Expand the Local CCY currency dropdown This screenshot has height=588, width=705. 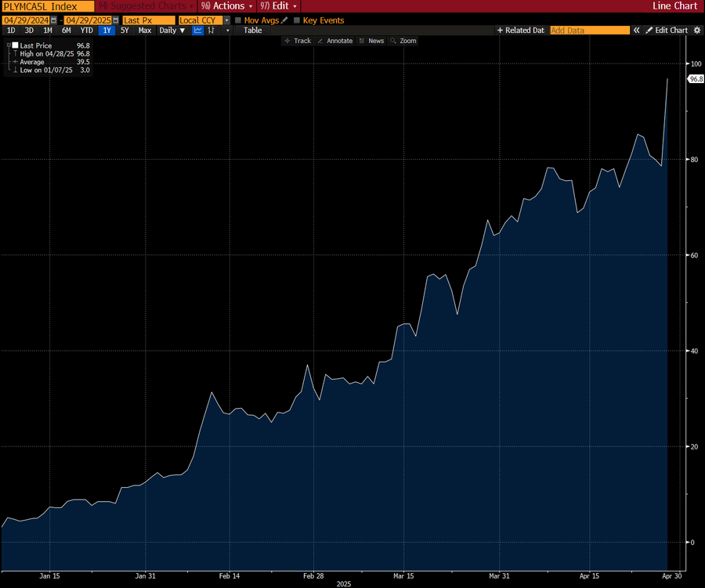[226, 20]
